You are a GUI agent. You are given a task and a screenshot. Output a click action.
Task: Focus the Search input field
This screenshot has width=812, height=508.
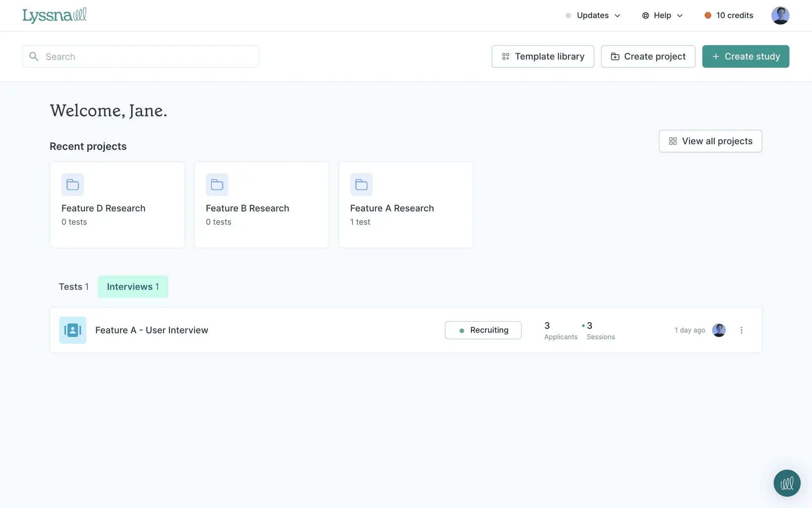pyautogui.click(x=148, y=56)
